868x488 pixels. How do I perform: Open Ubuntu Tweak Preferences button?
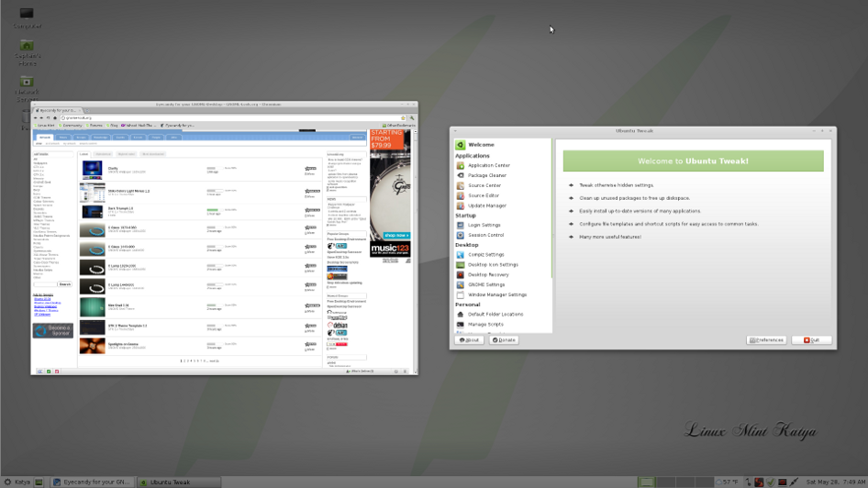(x=767, y=340)
